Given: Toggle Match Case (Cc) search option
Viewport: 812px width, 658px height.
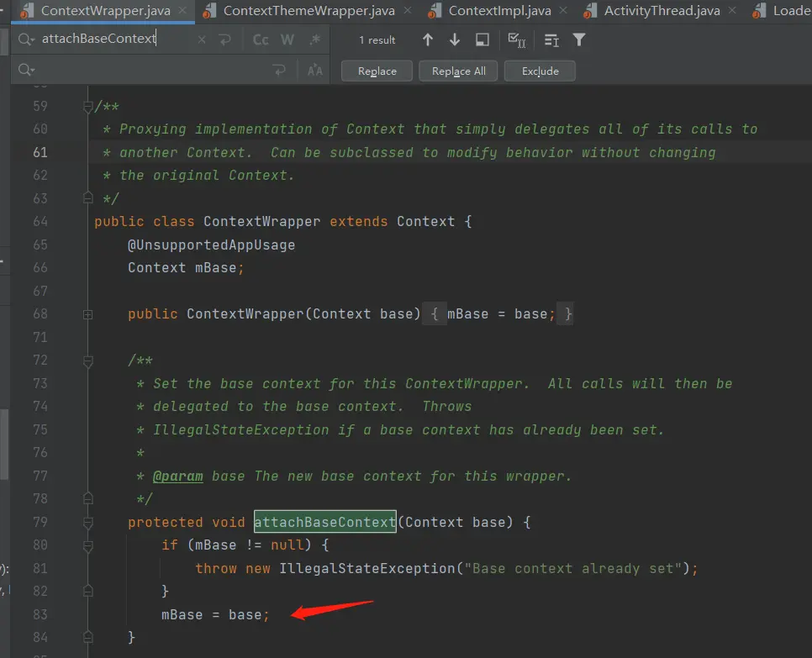Looking at the screenshot, I should click(261, 39).
